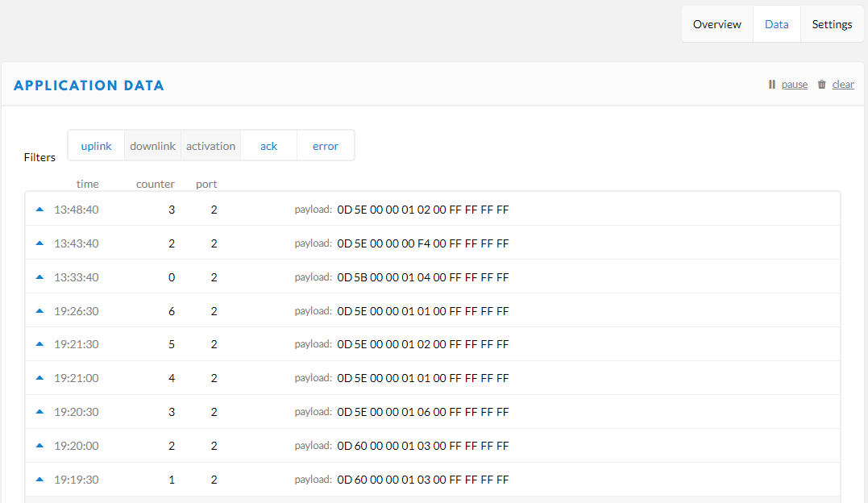Expand the 13:43:40 message row arrow
The width and height of the screenshot is (868, 503).
click(x=39, y=243)
